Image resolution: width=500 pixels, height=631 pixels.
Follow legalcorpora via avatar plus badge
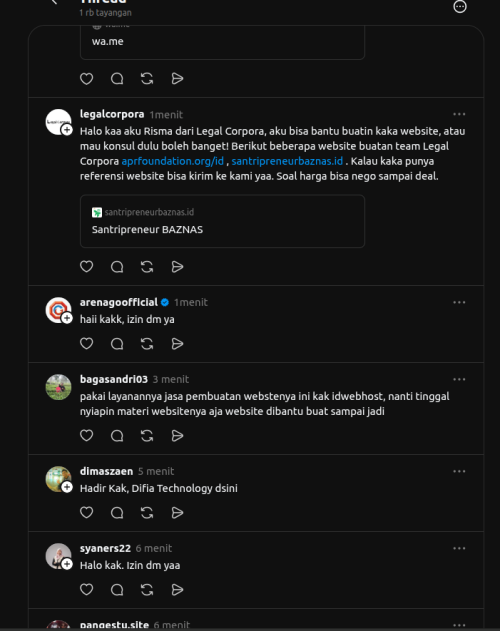pos(67,130)
